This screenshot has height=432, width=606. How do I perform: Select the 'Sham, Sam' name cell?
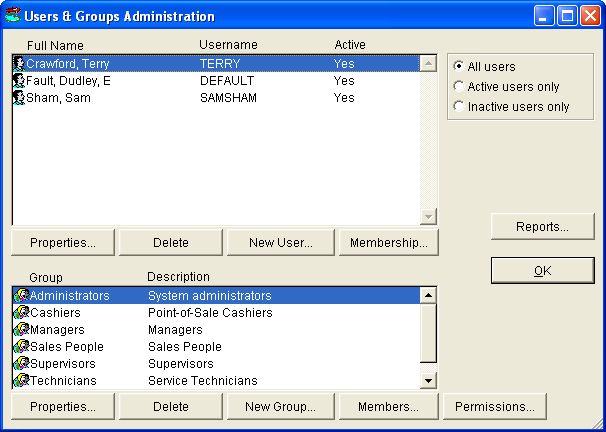point(58,97)
